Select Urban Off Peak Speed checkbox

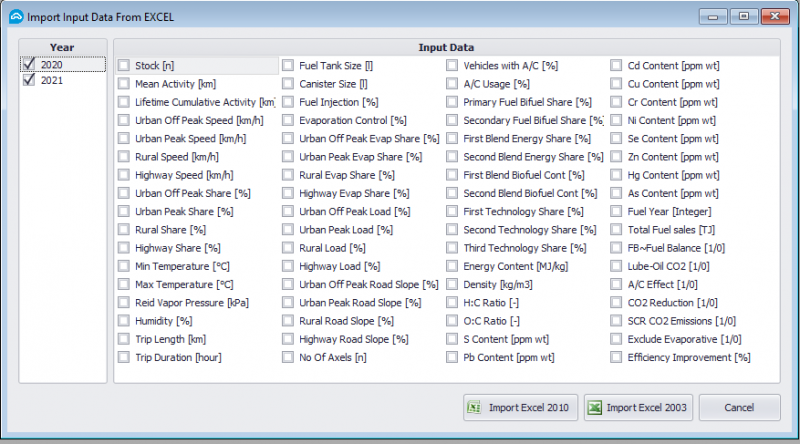point(123,120)
